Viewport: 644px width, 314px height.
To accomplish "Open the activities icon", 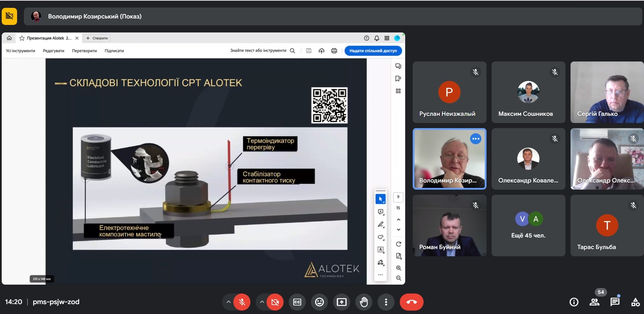I will (x=635, y=302).
